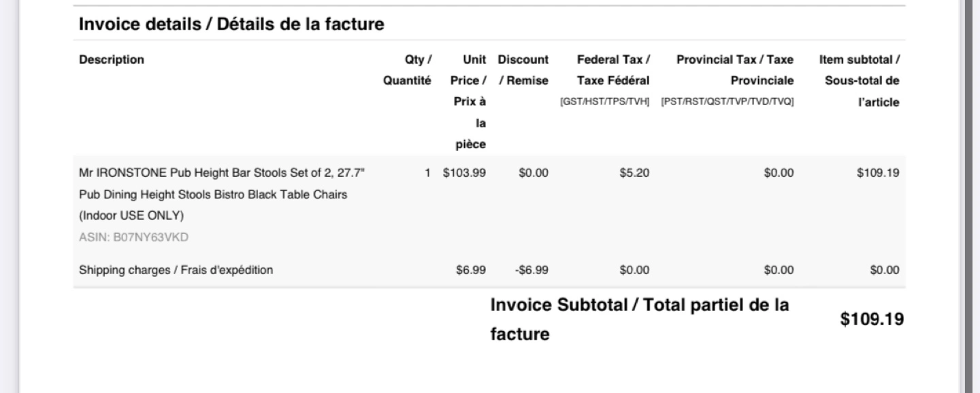Click the Discount / Remise column header
980x393 pixels.
point(523,70)
